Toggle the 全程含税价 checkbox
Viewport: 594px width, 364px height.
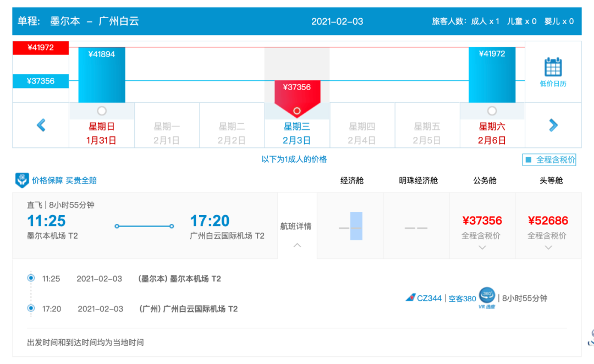click(529, 159)
